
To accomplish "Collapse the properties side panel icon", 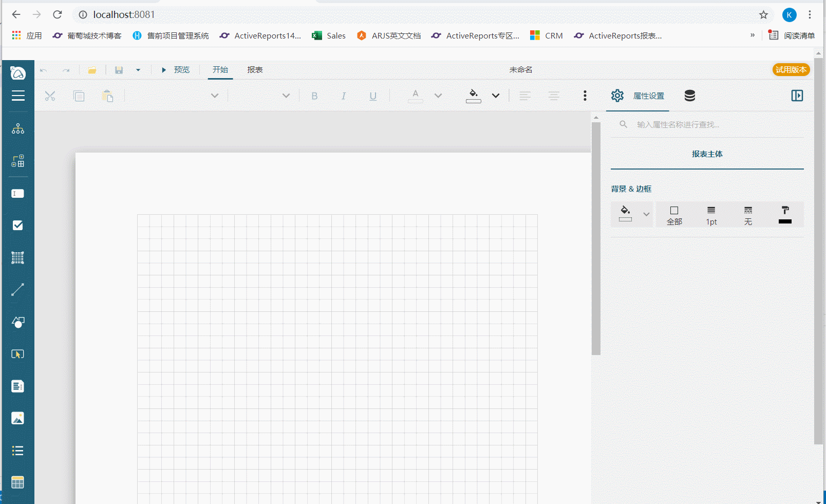I will coord(797,96).
